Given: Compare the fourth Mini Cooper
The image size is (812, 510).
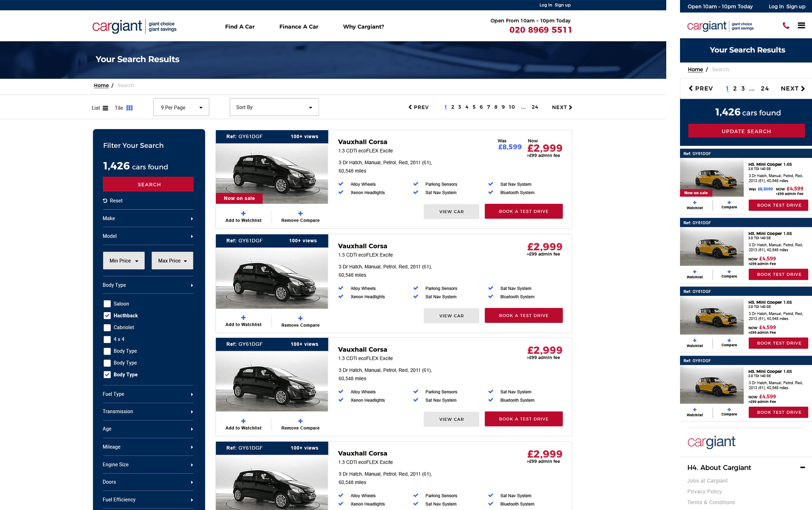Looking at the screenshot, I should click(x=729, y=412).
